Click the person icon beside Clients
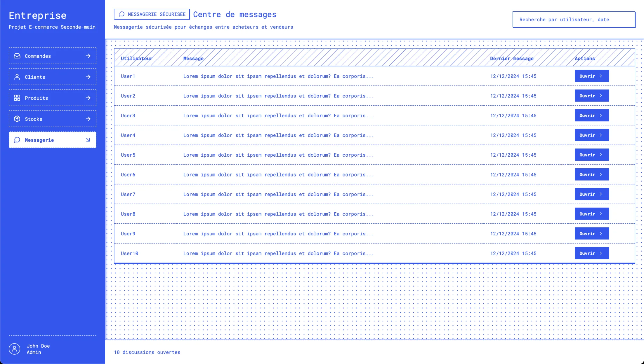Screen dimensions: 644x364 (17, 77)
